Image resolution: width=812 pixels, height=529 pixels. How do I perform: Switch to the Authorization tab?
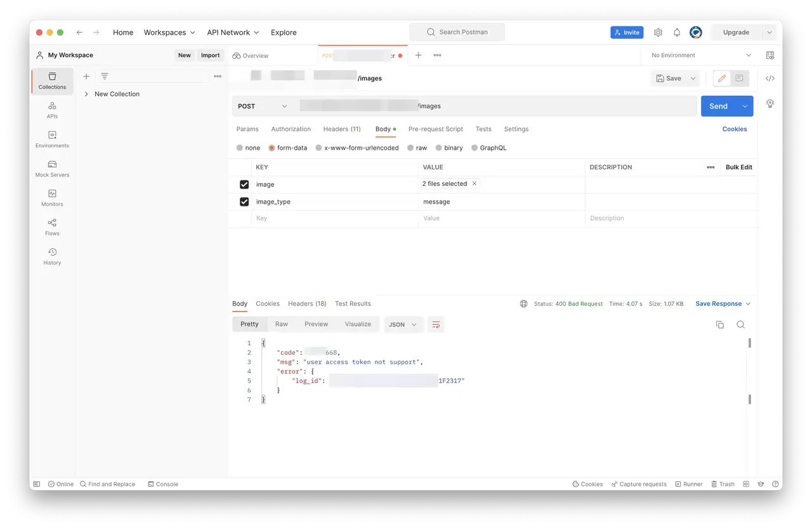291,129
